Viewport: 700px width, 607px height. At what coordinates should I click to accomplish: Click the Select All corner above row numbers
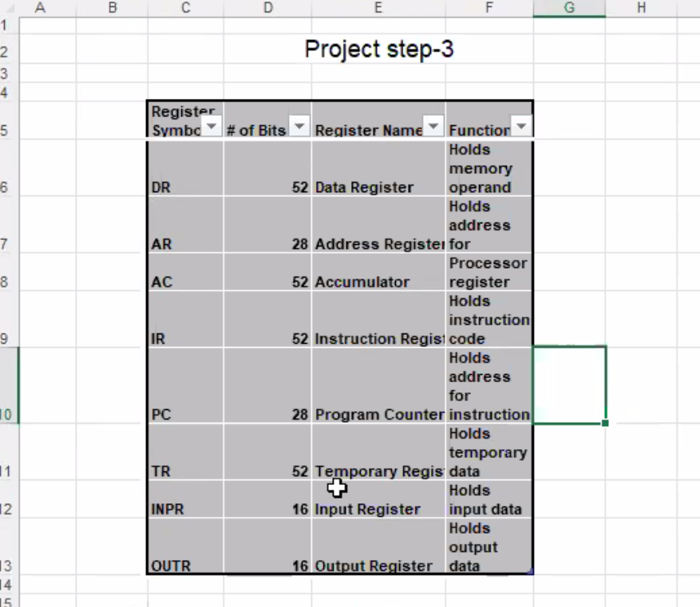9,8
